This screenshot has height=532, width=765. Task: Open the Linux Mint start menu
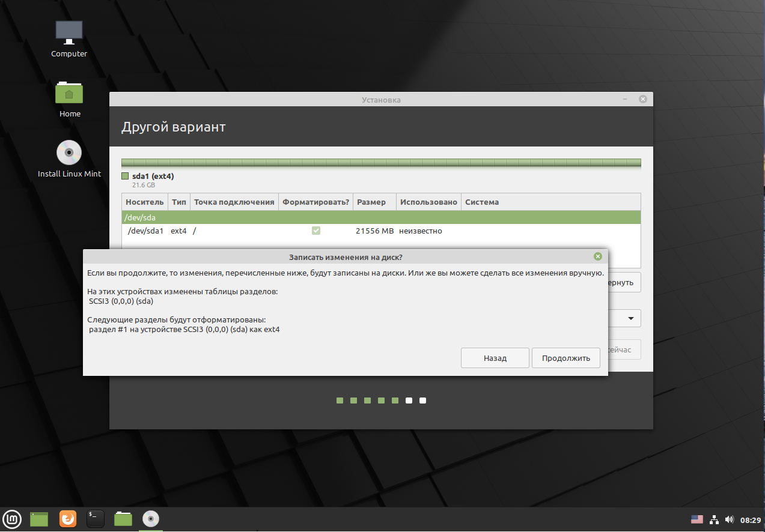12,519
